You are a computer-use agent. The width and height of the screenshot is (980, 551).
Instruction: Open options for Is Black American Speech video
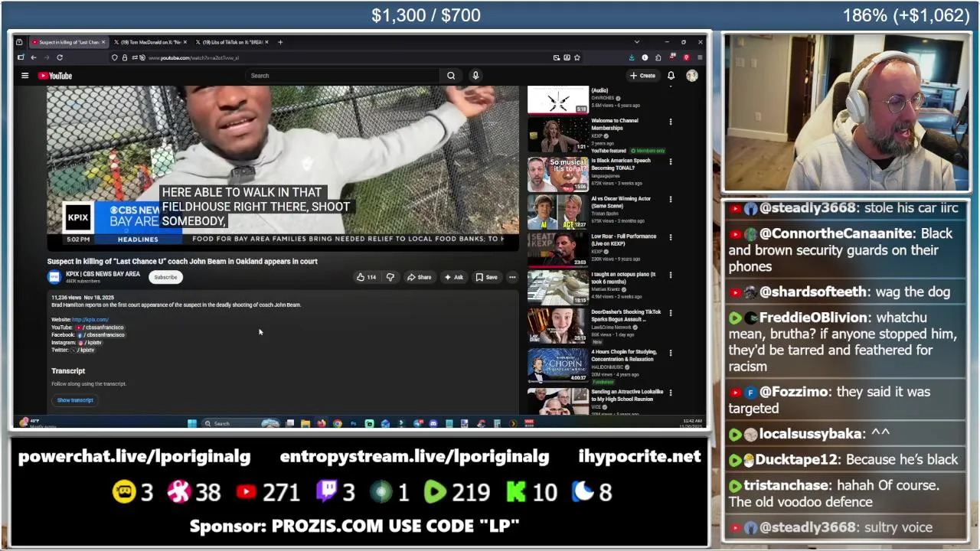tap(671, 161)
